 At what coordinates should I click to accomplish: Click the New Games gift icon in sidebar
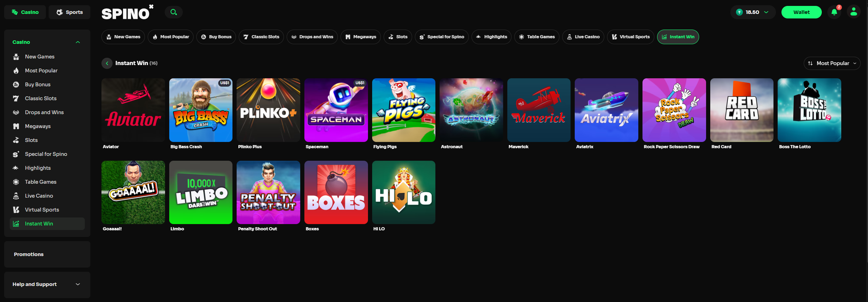[x=16, y=57]
